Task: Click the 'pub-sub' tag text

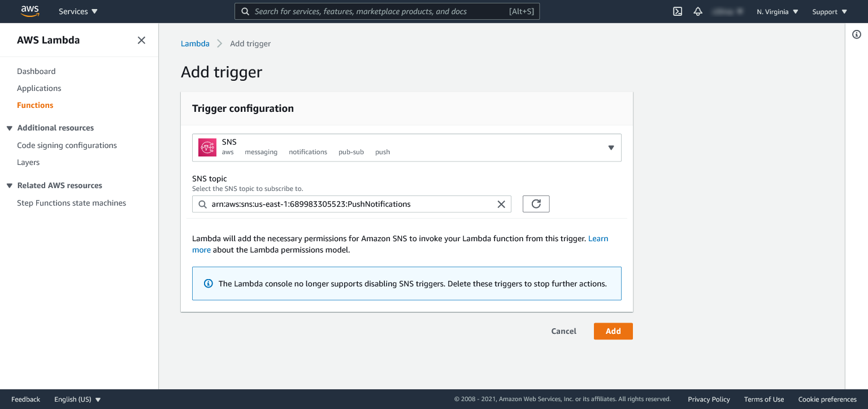Action: click(351, 152)
